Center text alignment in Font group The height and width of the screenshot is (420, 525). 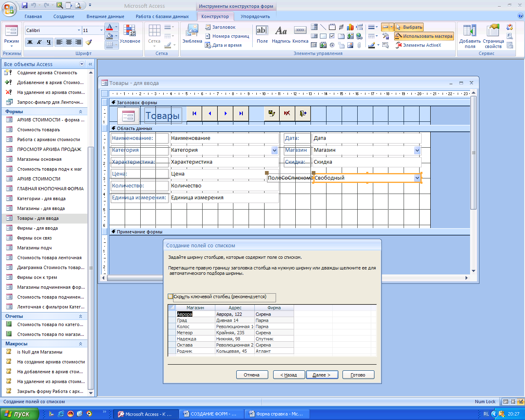[x=68, y=42]
